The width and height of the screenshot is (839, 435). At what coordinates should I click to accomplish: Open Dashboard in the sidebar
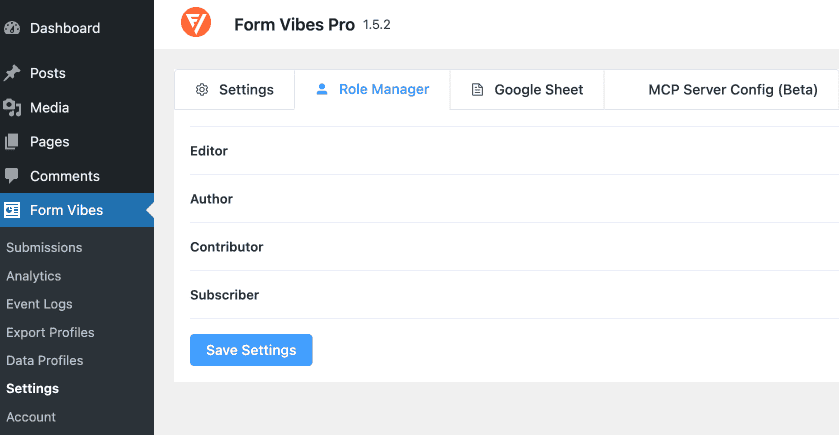point(77,28)
